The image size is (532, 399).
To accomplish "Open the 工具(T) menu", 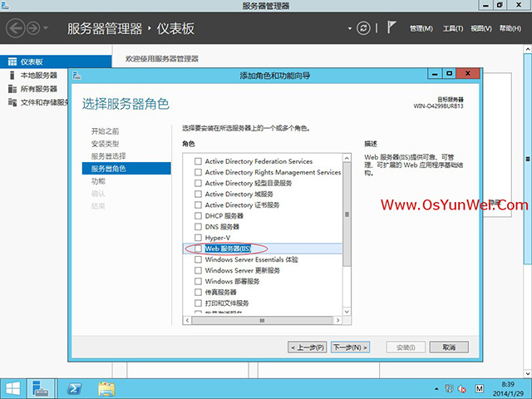I will (x=453, y=28).
